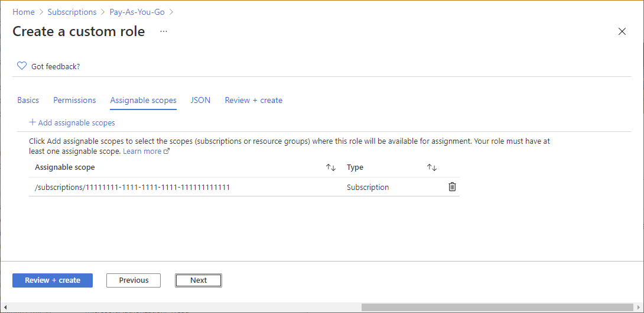The height and width of the screenshot is (313, 644).
Task: Select the Assignable scopes tab
Action: 144,100
